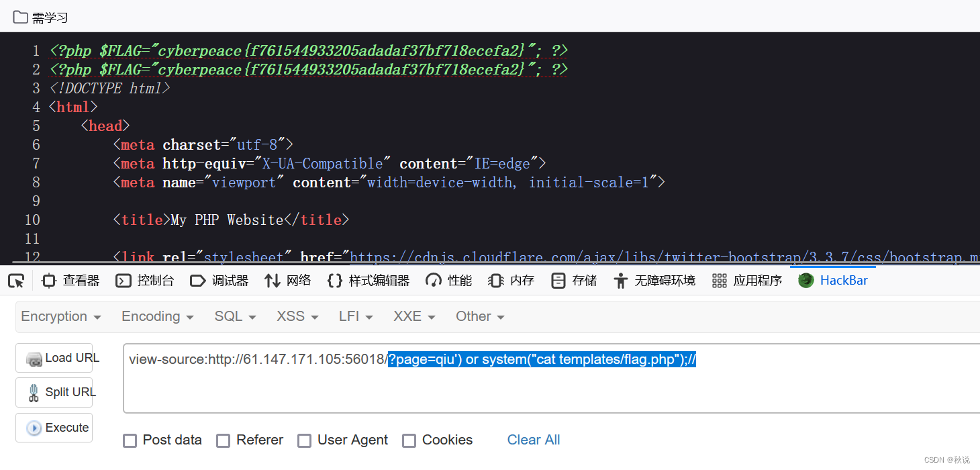Expand the SQL dropdown menu

click(x=235, y=316)
